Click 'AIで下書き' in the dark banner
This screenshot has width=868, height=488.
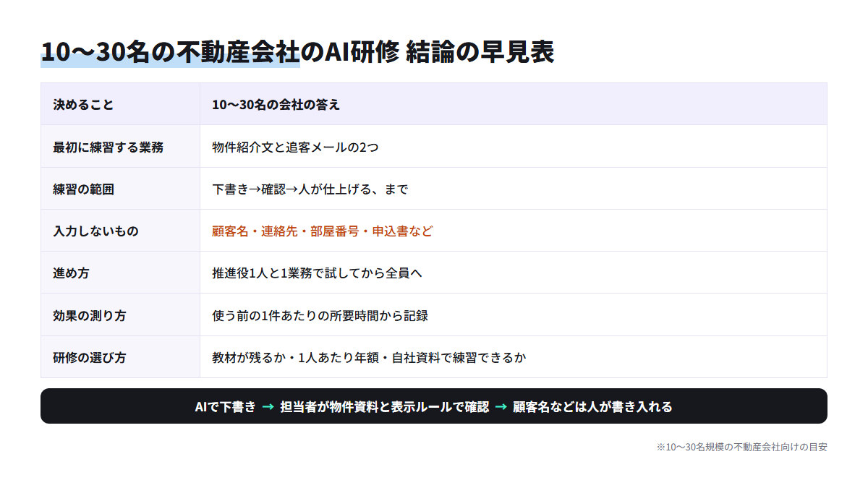click(225, 407)
